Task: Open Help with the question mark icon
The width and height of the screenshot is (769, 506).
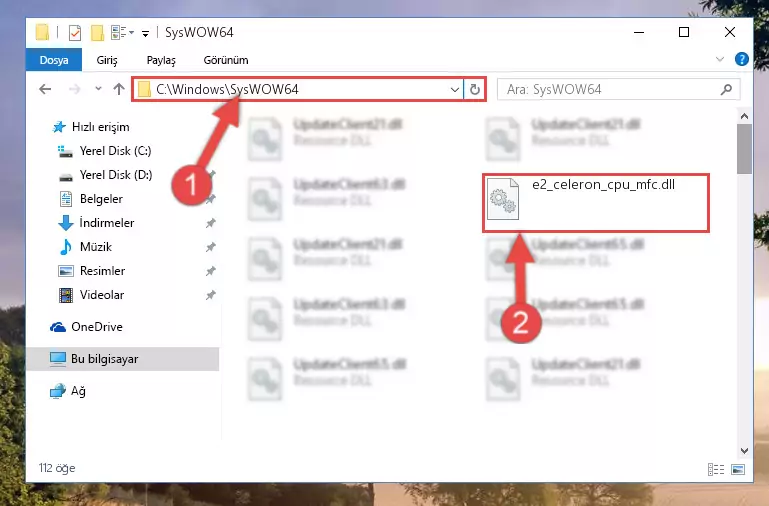Action: [742, 59]
